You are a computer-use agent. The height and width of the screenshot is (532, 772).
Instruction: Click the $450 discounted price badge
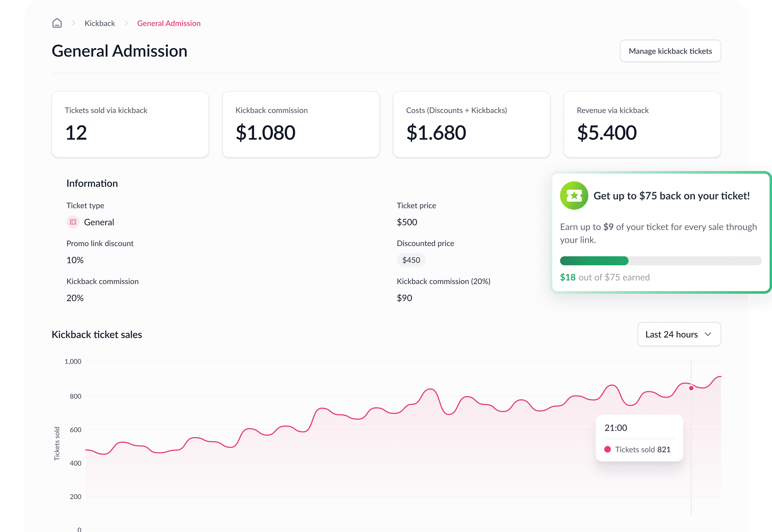tap(411, 260)
